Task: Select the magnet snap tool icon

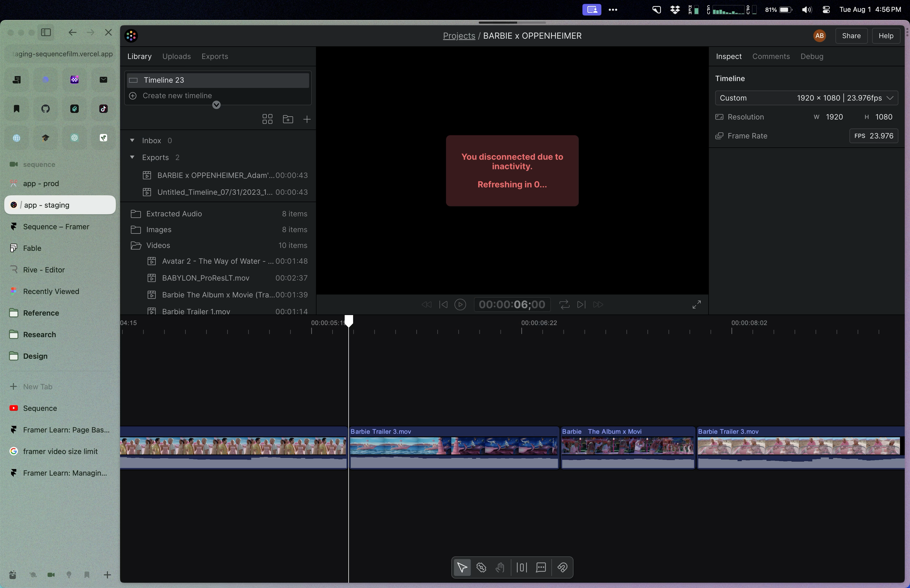Action: click(562, 567)
